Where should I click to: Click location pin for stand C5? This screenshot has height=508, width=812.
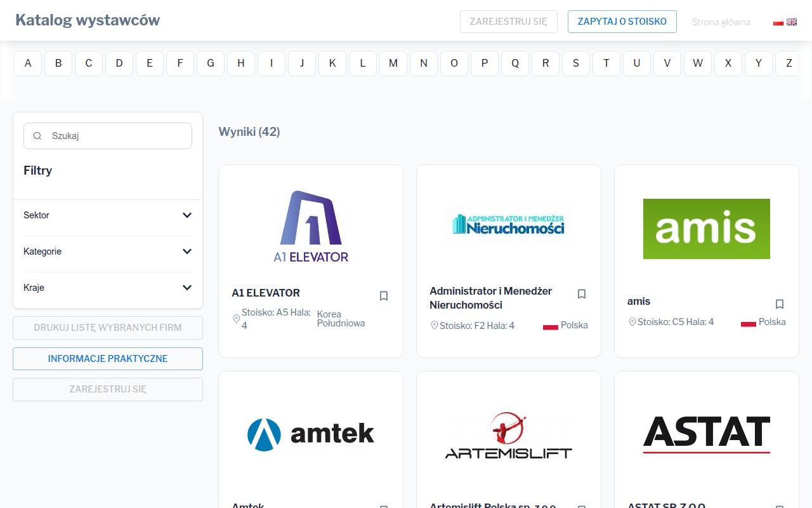pos(632,323)
